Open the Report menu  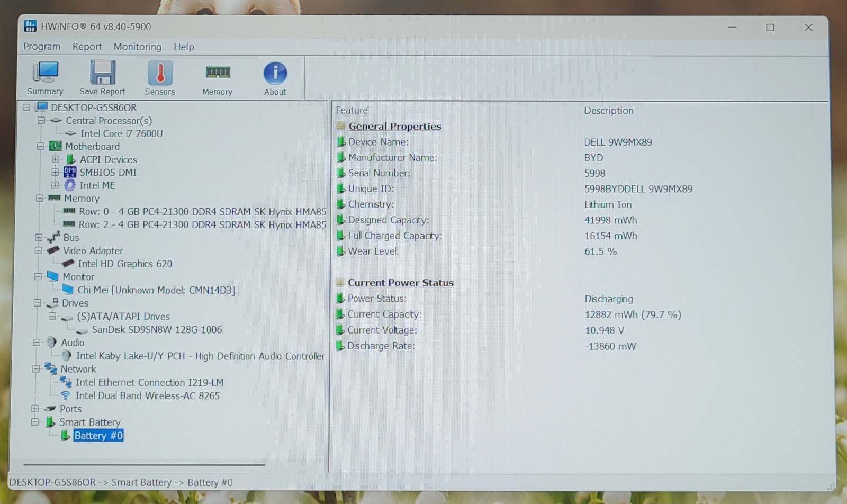87,47
